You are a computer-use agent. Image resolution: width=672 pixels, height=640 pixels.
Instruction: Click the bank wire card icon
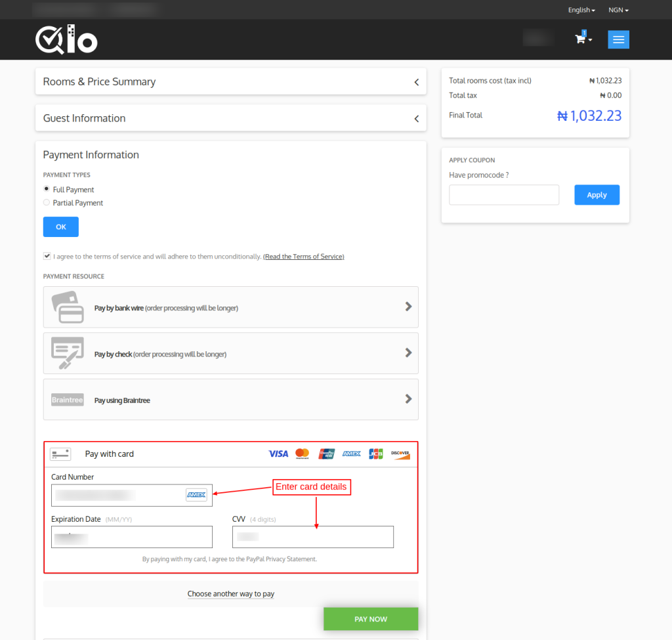click(68, 307)
